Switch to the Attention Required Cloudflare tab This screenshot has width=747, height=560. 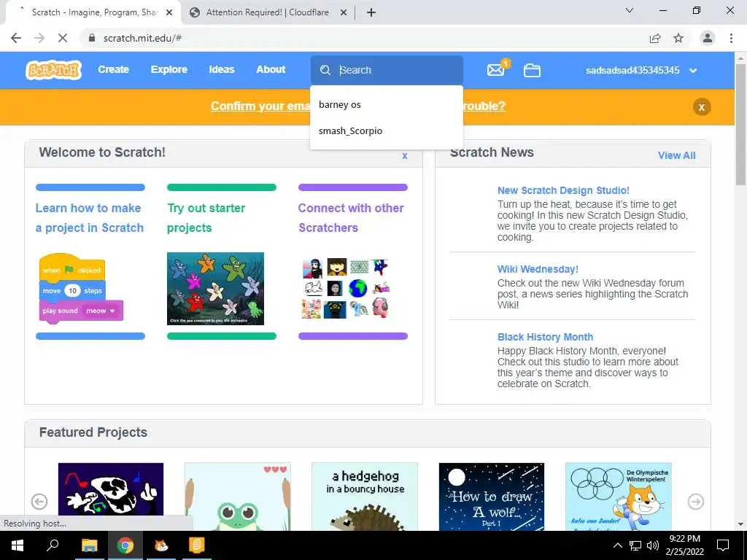pos(268,13)
